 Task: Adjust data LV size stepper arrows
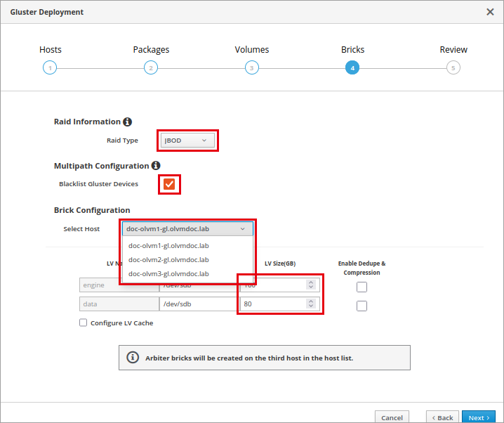coord(311,304)
